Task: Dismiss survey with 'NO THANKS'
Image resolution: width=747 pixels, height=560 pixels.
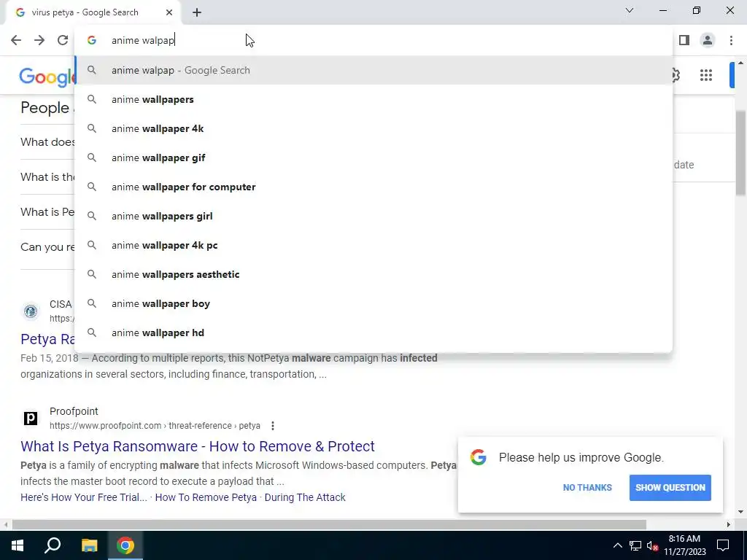Action: (x=587, y=488)
